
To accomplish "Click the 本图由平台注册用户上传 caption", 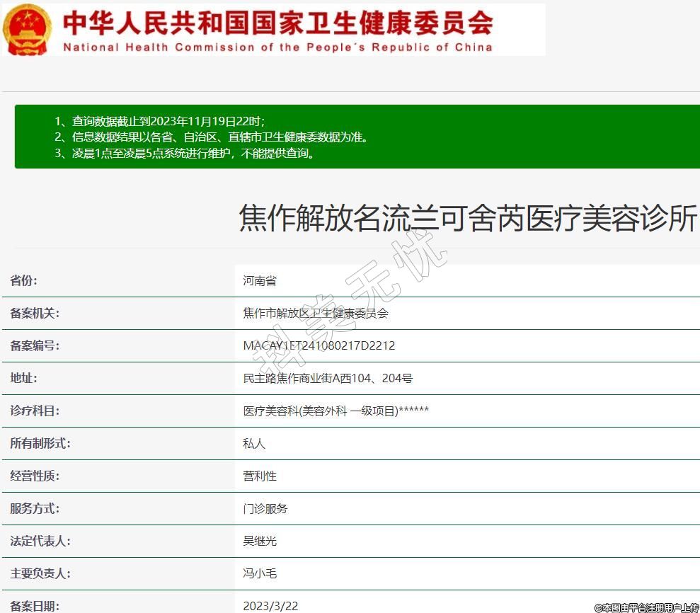I will point(646,607).
